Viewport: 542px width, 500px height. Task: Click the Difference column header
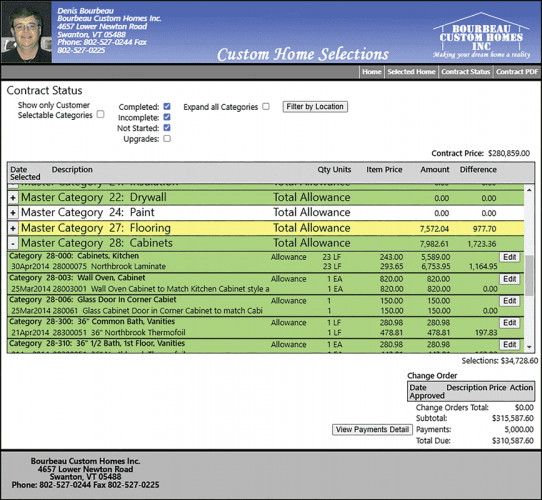478,169
